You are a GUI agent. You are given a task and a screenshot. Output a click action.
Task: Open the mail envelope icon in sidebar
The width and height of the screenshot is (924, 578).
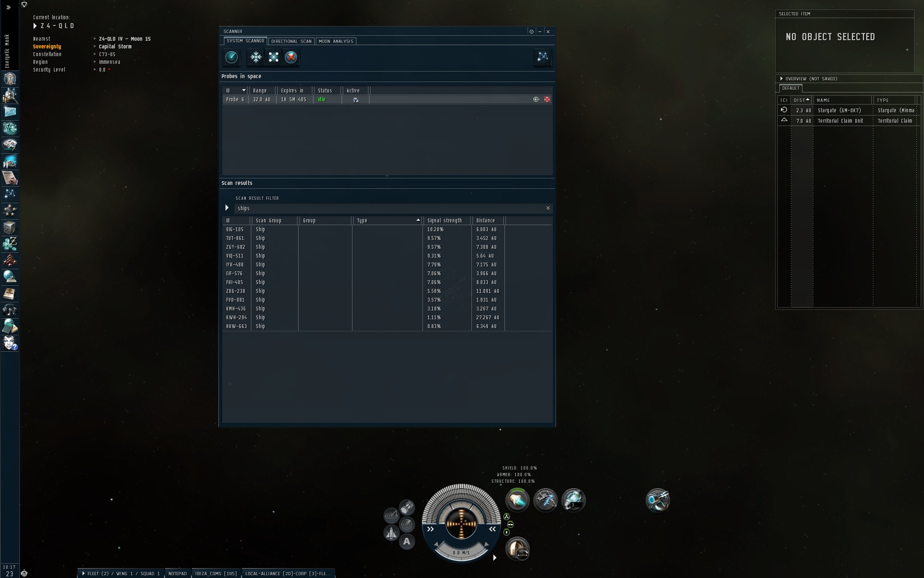click(10, 112)
